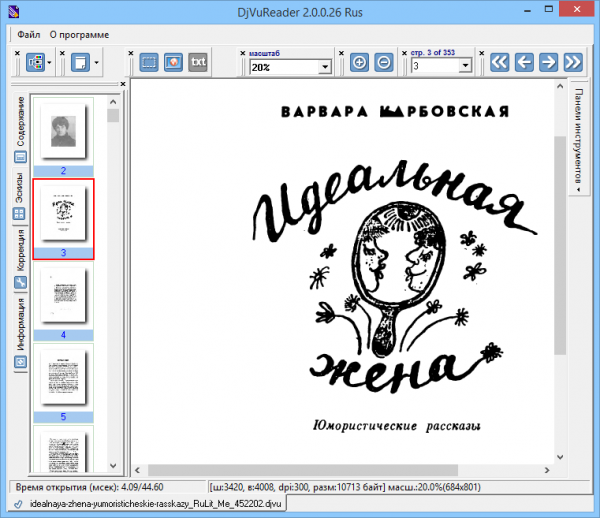
Task: Click the horizontal scroll right arrow
Action: click(x=547, y=470)
